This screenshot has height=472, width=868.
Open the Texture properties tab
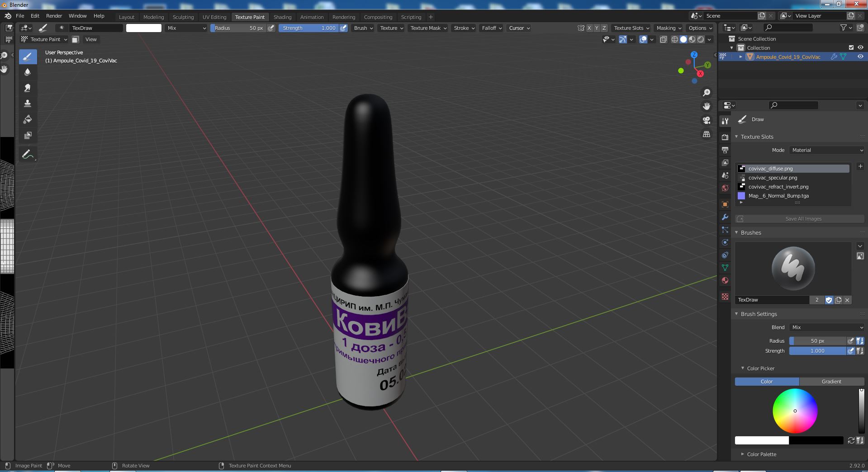725,297
